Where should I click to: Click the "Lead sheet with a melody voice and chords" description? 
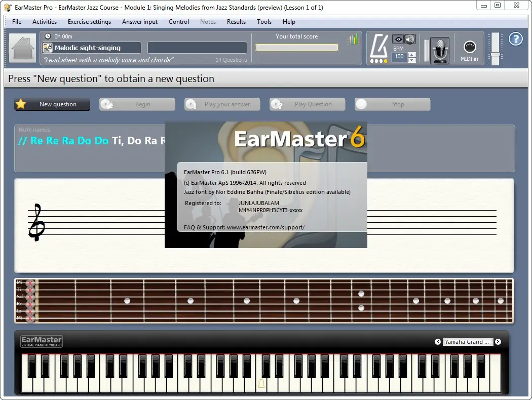[x=108, y=60]
